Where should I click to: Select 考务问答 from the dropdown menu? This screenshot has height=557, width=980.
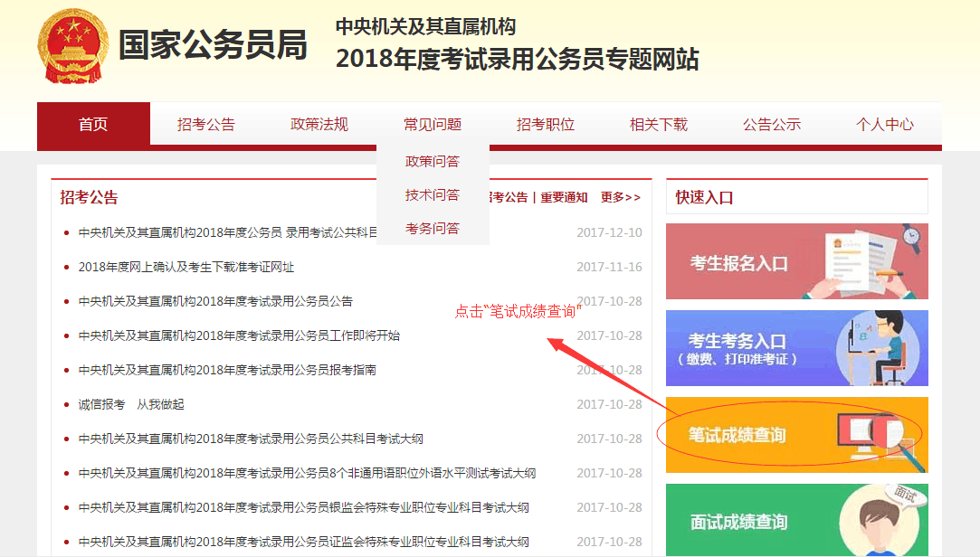click(433, 227)
